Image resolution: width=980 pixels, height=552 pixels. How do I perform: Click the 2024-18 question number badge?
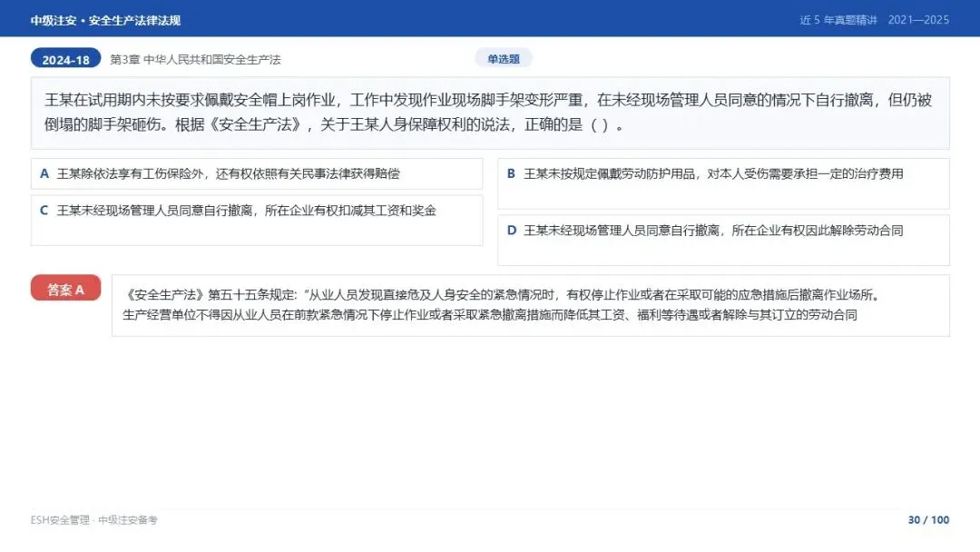(65, 58)
